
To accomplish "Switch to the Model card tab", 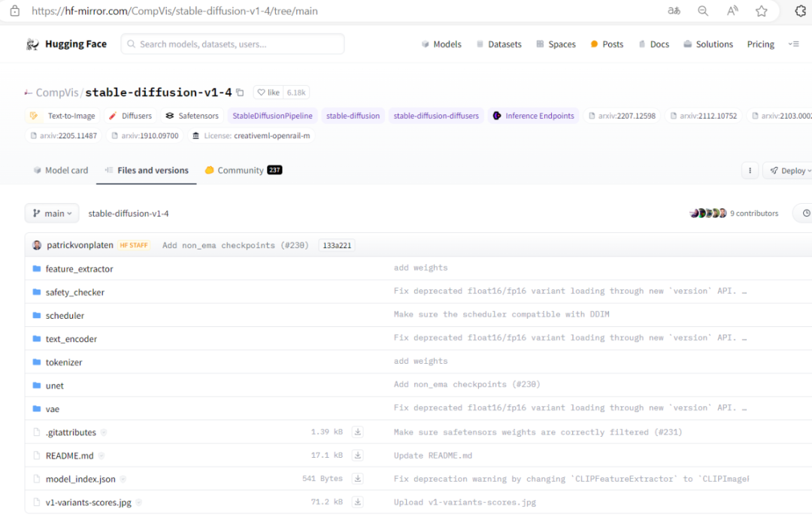I will pyautogui.click(x=61, y=171).
